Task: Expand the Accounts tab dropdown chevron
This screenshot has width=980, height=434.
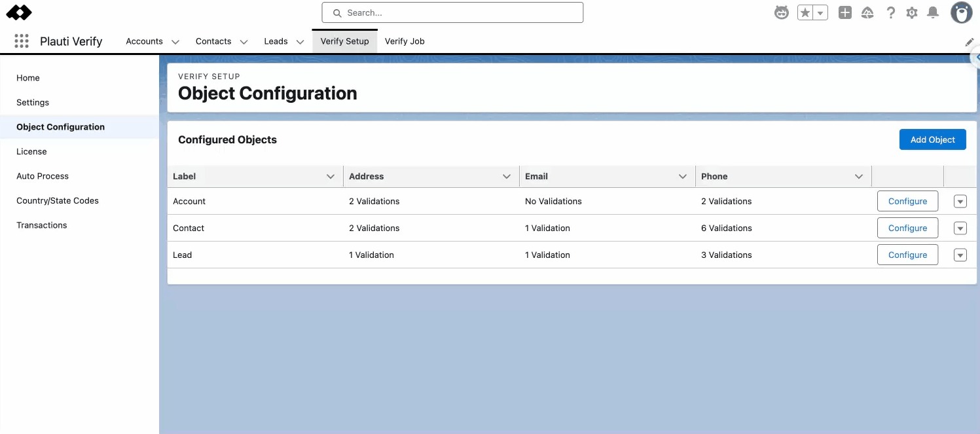Action: click(x=175, y=42)
